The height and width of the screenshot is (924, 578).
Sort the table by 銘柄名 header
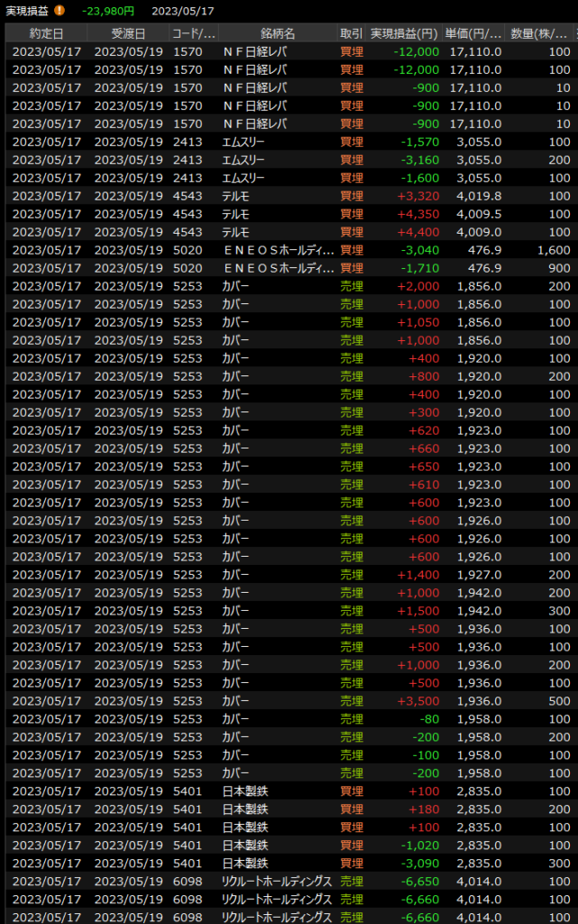(277, 33)
